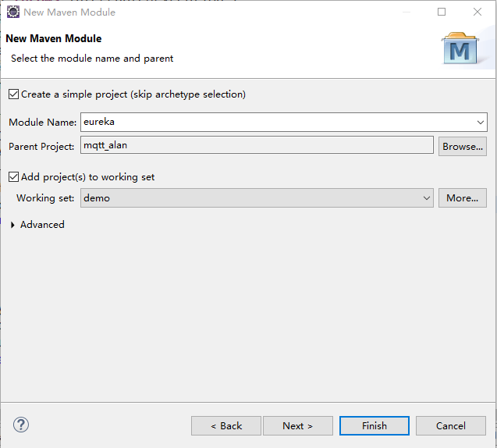This screenshot has height=448, width=497.
Task: Close the dialog with the X button
Action: (x=477, y=12)
